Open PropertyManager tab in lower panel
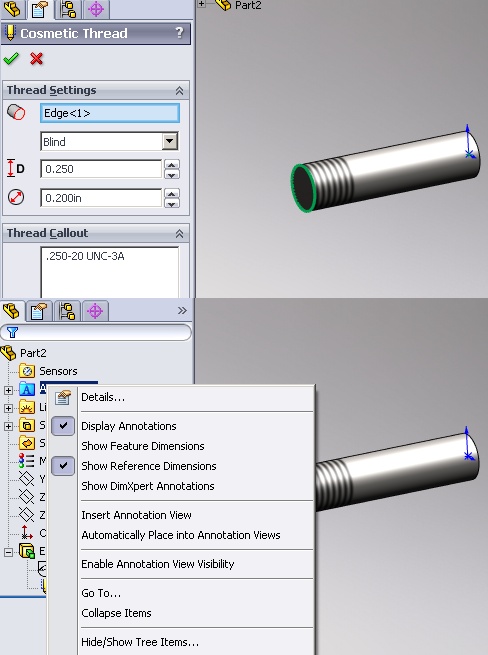 38,311
